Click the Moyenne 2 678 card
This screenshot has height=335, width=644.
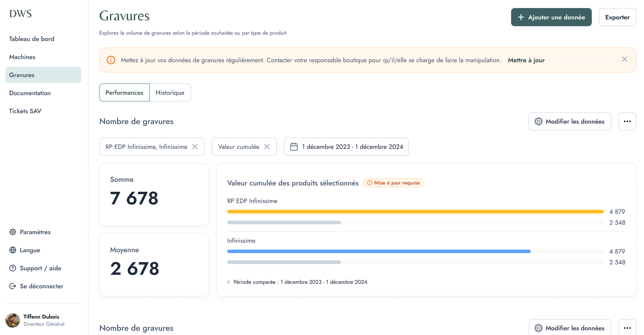tap(154, 265)
